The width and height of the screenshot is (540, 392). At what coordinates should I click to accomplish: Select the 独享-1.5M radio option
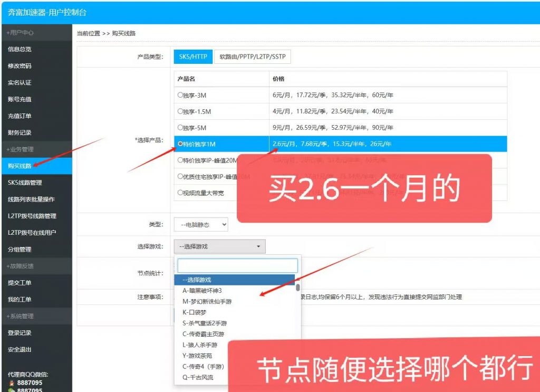180,111
